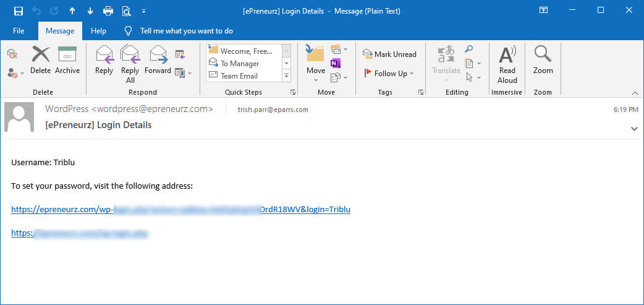Click the 6:19 PM timestamp
Viewport: 644px width, 305px height.
click(626, 110)
